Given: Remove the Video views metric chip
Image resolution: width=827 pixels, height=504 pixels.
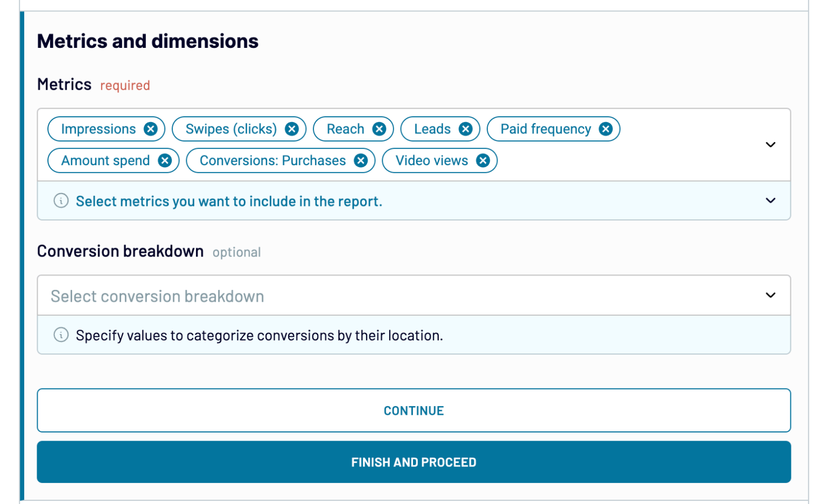Looking at the screenshot, I should [x=483, y=161].
